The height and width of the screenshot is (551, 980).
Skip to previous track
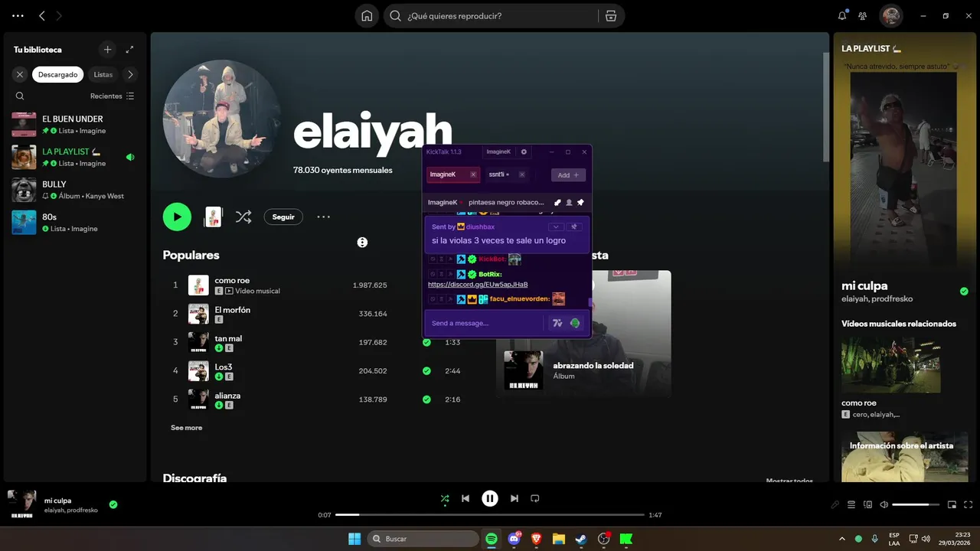pyautogui.click(x=465, y=498)
